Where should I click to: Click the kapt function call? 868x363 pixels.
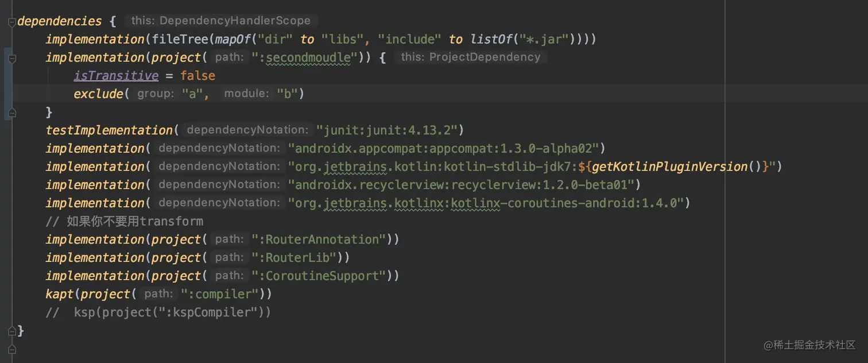[x=59, y=294]
